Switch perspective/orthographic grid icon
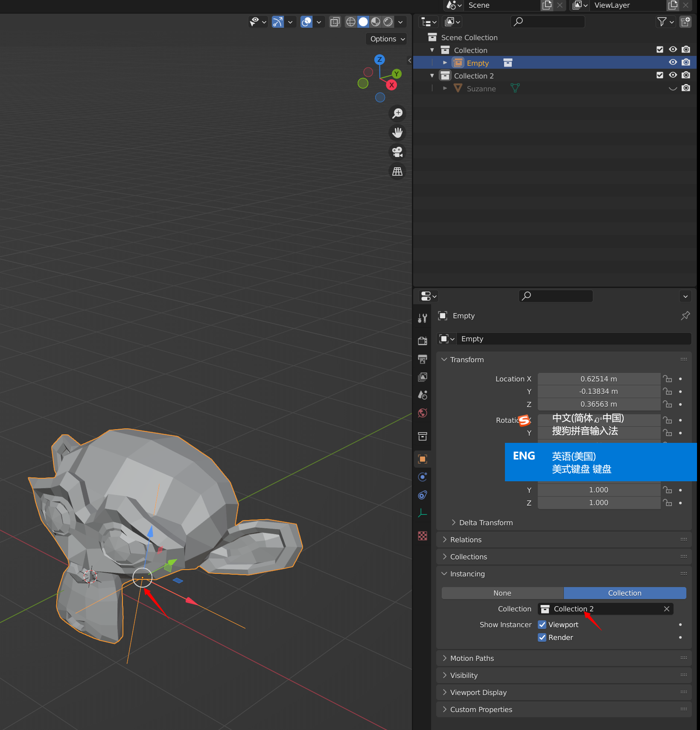This screenshot has width=700, height=730. pos(397,172)
